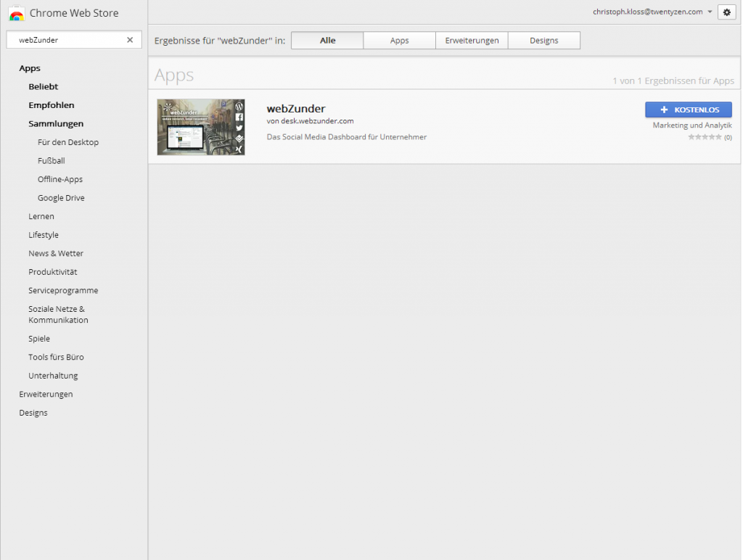
Task: Click inside the webZunder search field
Action: [65, 39]
